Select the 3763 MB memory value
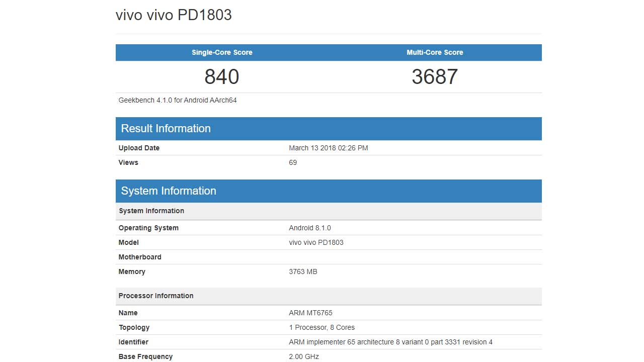The image size is (644, 362). (x=303, y=271)
